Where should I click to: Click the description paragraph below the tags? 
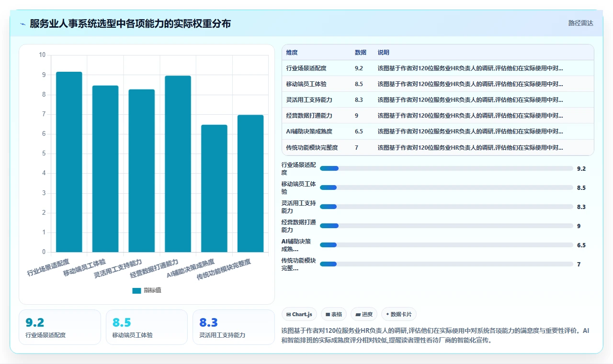pyautogui.click(x=436, y=336)
